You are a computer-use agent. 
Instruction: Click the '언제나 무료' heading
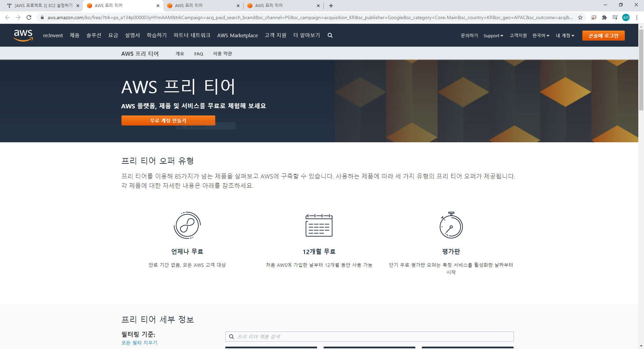tap(187, 251)
